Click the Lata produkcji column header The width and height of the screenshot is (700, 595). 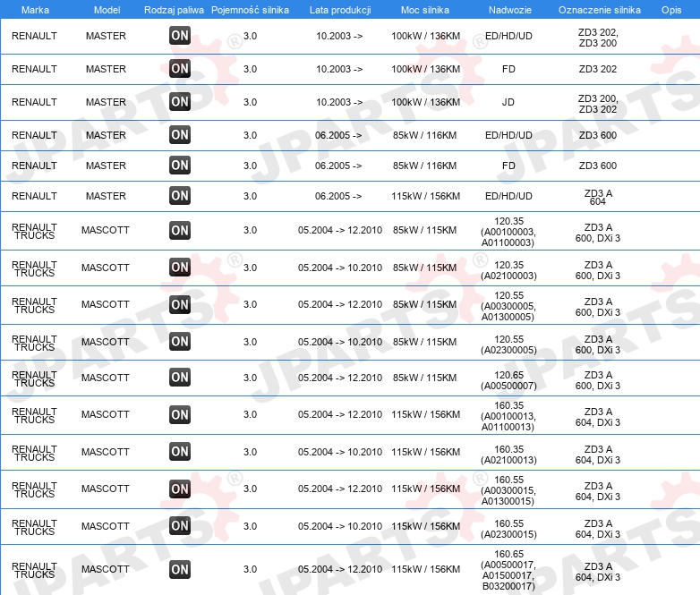click(x=340, y=10)
